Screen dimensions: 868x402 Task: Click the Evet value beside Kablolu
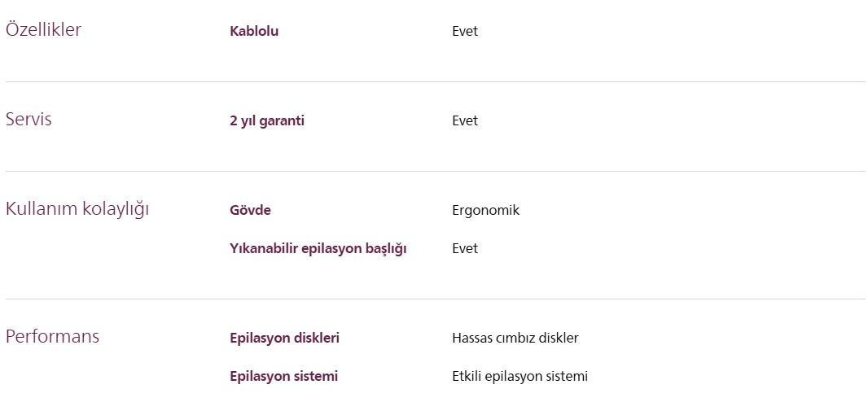pyautogui.click(x=465, y=32)
